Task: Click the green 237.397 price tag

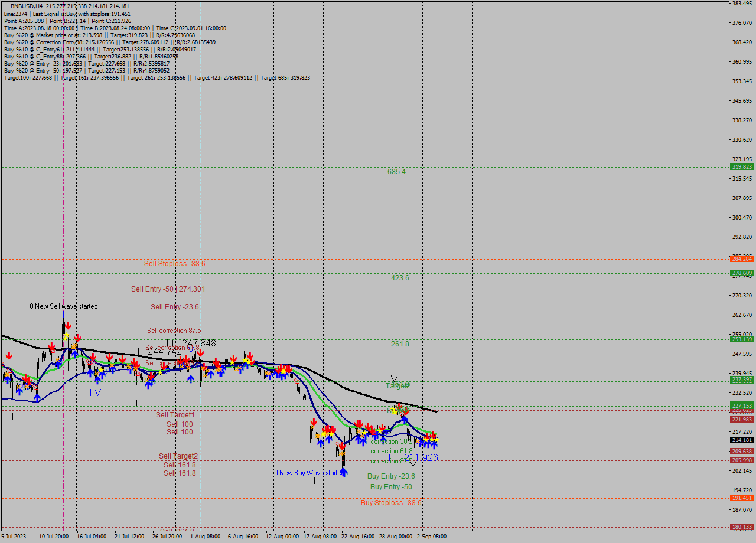Action: click(x=742, y=380)
